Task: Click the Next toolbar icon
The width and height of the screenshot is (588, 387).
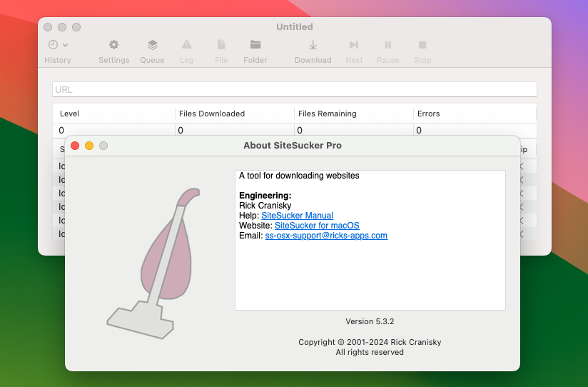Action: [354, 45]
